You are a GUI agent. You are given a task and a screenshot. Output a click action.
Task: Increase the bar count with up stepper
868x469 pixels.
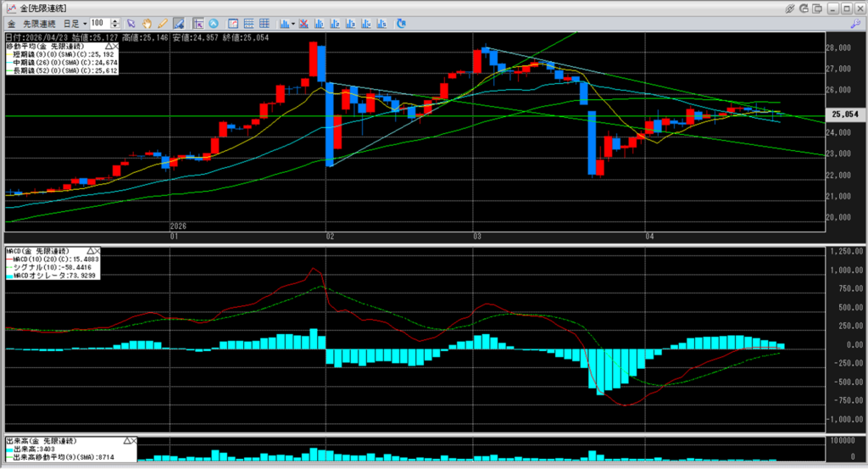coord(115,21)
